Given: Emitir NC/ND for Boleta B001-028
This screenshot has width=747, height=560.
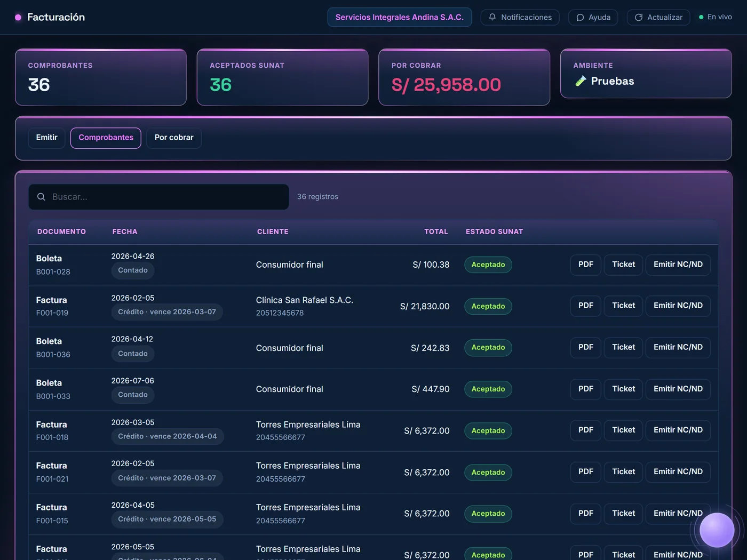Looking at the screenshot, I should (678, 265).
